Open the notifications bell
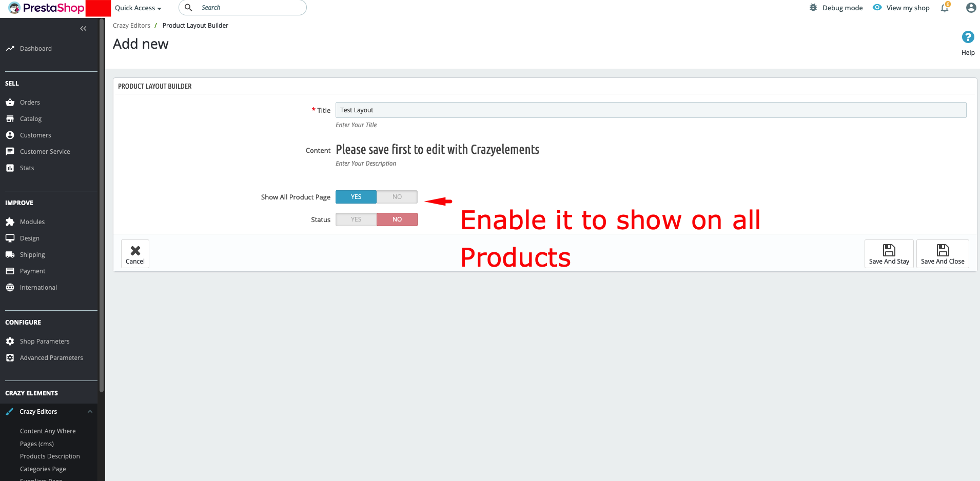 tap(945, 8)
